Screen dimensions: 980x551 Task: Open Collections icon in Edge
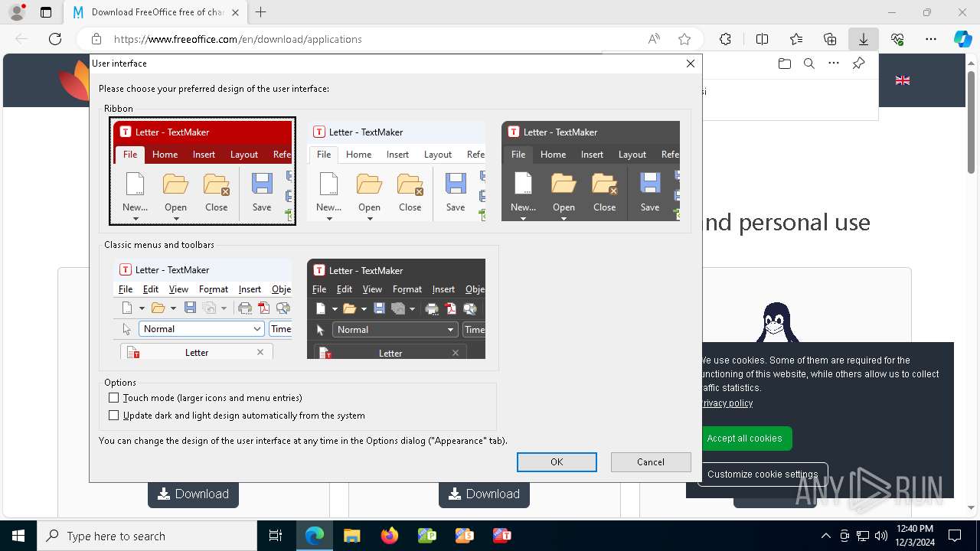click(x=830, y=39)
